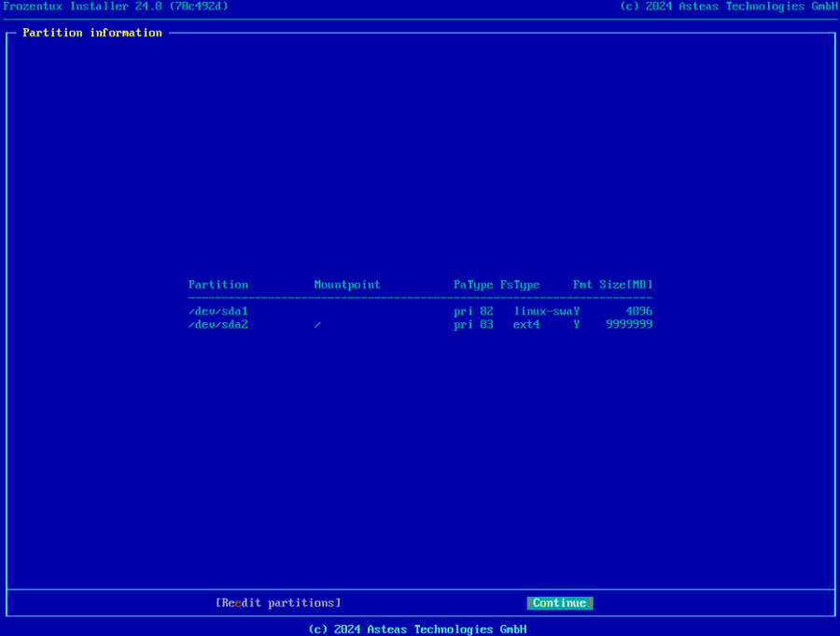Click the FsType column header
This screenshot has height=636, width=840.
[x=519, y=284]
